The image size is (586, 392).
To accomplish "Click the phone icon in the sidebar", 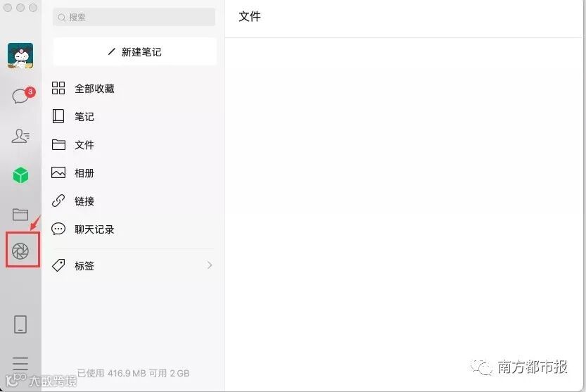I will (x=20, y=324).
